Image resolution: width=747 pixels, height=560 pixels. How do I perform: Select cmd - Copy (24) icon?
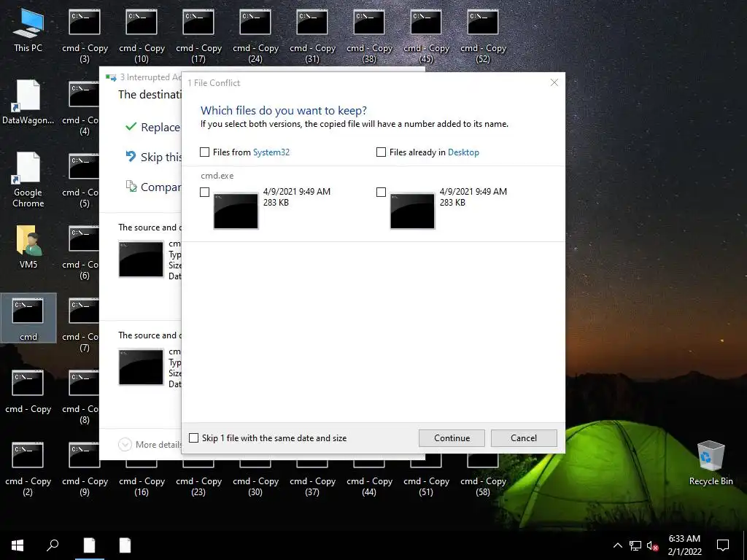(x=255, y=36)
